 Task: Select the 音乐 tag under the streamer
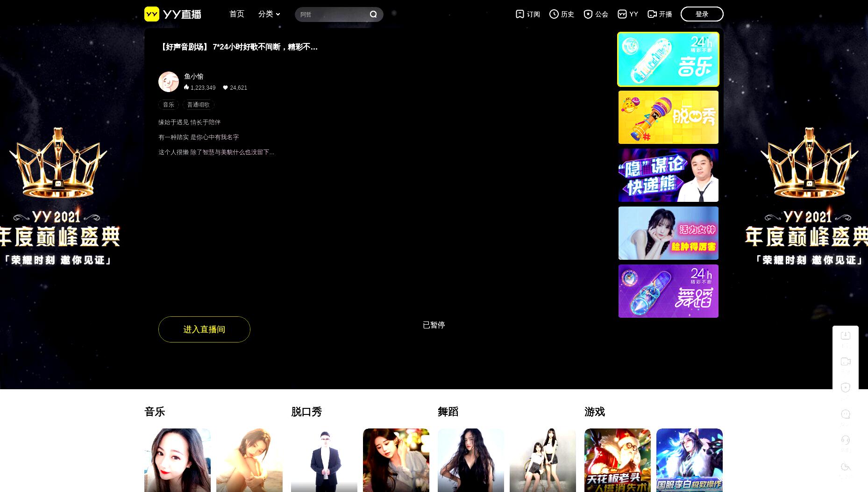169,105
